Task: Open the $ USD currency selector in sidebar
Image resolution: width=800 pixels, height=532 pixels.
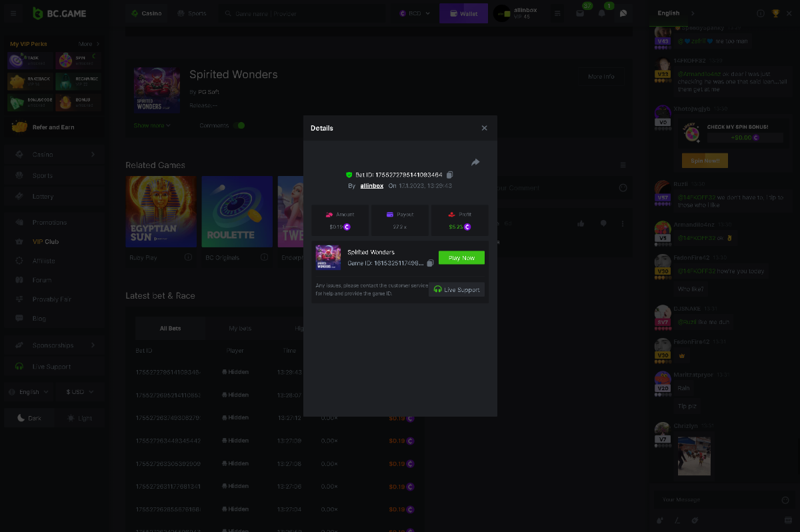Action: (x=80, y=392)
